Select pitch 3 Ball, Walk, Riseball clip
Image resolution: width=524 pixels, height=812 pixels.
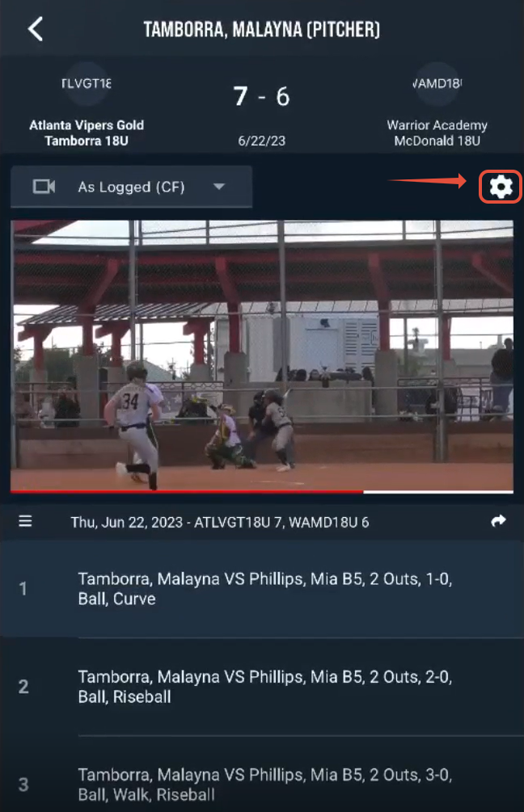(262, 784)
